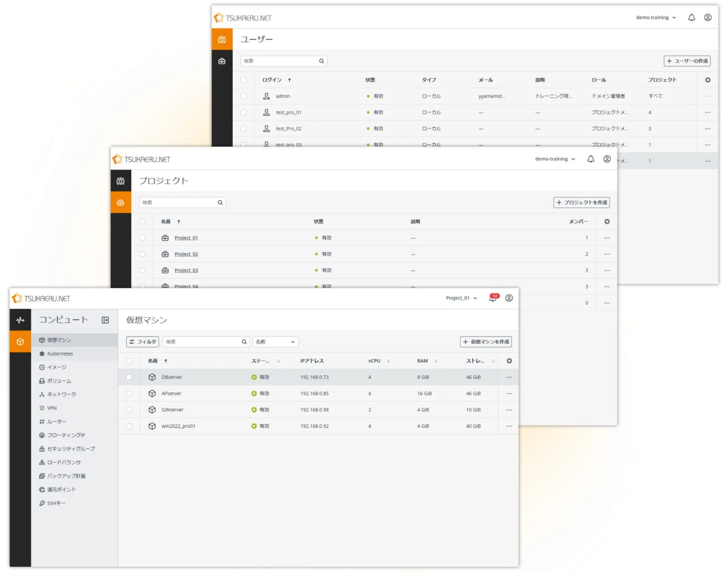The image size is (728, 572).
Task: Open demo-training dropdown in Users window
Action: point(656,17)
